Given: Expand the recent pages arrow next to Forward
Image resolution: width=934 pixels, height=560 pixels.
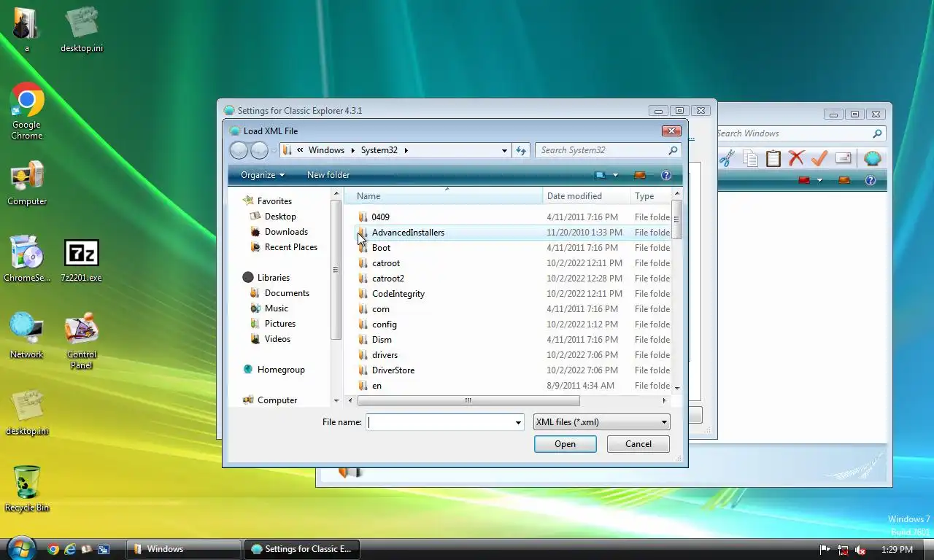Looking at the screenshot, I should (x=274, y=150).
